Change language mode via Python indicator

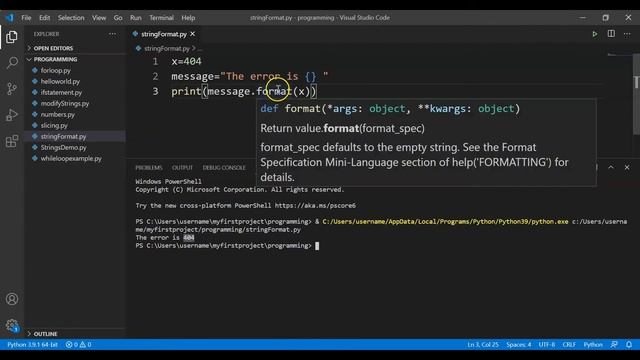(x=593, y=344)
